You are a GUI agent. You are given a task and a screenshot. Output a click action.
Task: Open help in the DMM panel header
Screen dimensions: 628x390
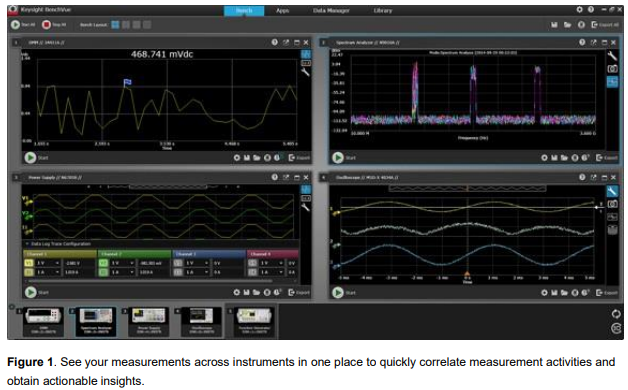274,42
